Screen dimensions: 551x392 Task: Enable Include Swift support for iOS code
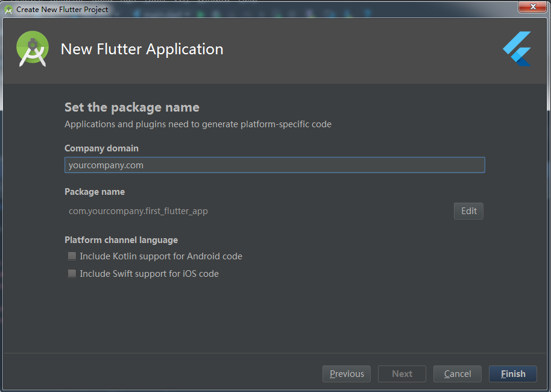(x=72, y=274)
